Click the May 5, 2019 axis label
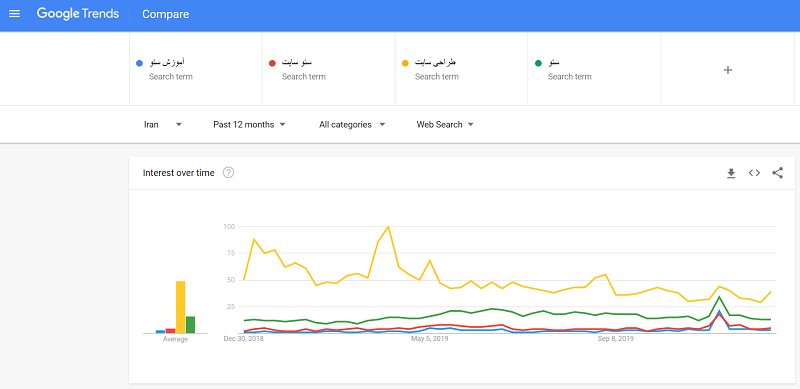Screen dimensions: 800x389 point(429,338)
